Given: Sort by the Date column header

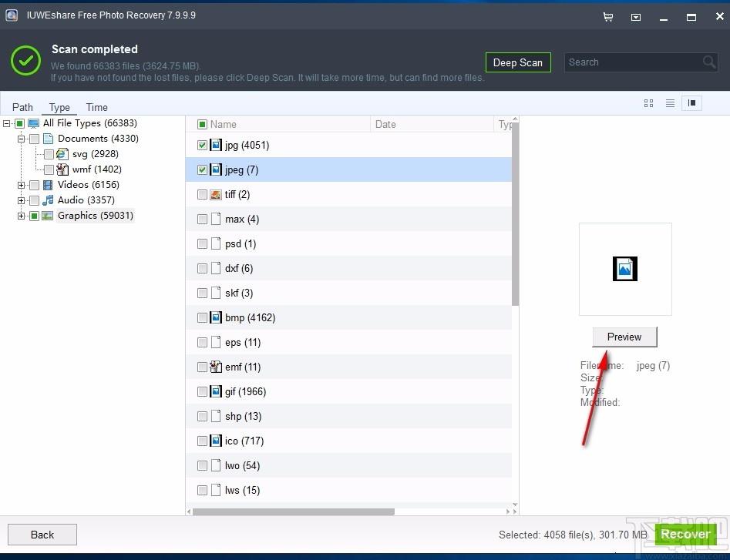Looking at the screenshot, I should point(385,124).
